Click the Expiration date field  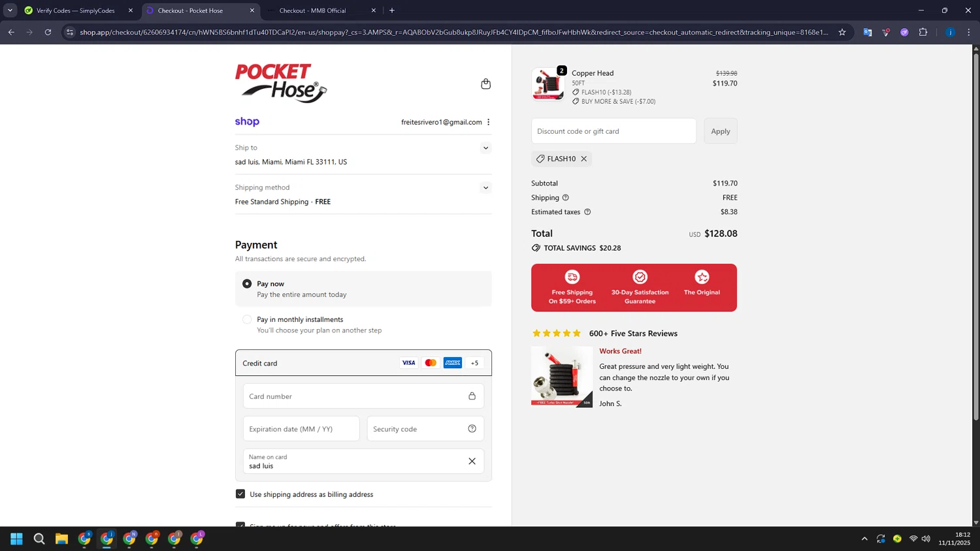(301, 429)
